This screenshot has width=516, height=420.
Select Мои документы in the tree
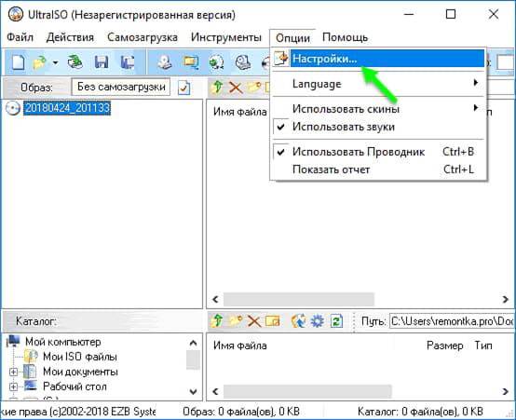coord(80,372)
